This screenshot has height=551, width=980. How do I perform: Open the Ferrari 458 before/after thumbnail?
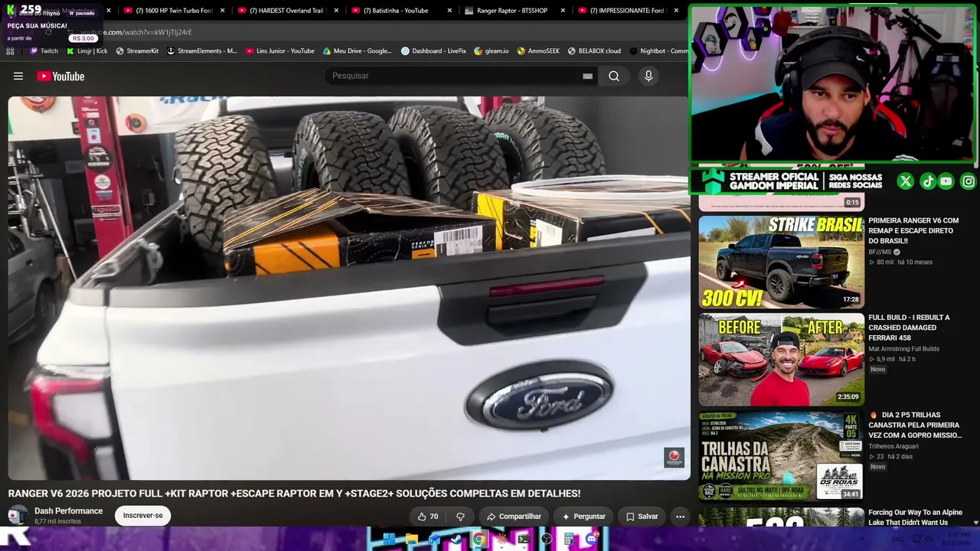pos(781,360)
